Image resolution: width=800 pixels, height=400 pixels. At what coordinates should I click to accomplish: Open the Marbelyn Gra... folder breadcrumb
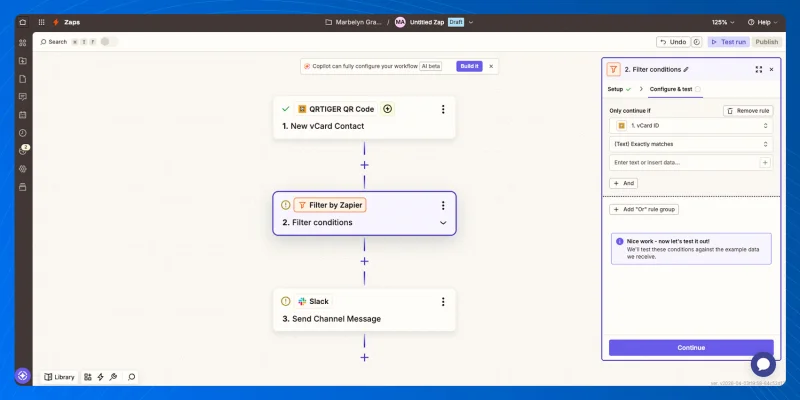(354, 22)
